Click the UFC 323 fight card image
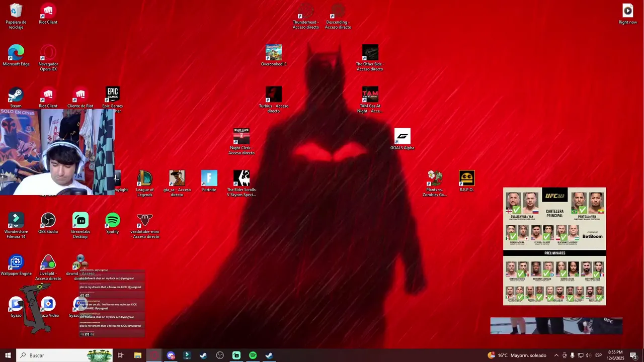Screen dimensions: 644x362 coord(554,246)
